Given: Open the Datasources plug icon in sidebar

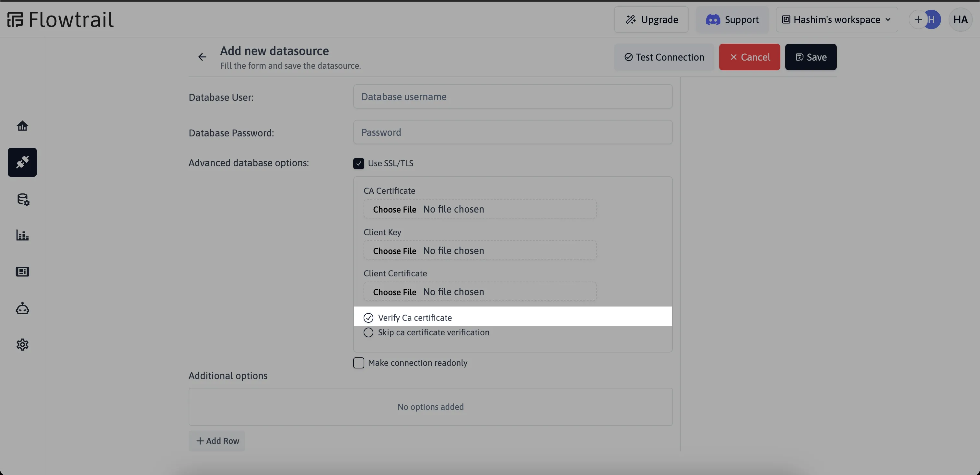Looking at the screenshot, I should 22,162.
